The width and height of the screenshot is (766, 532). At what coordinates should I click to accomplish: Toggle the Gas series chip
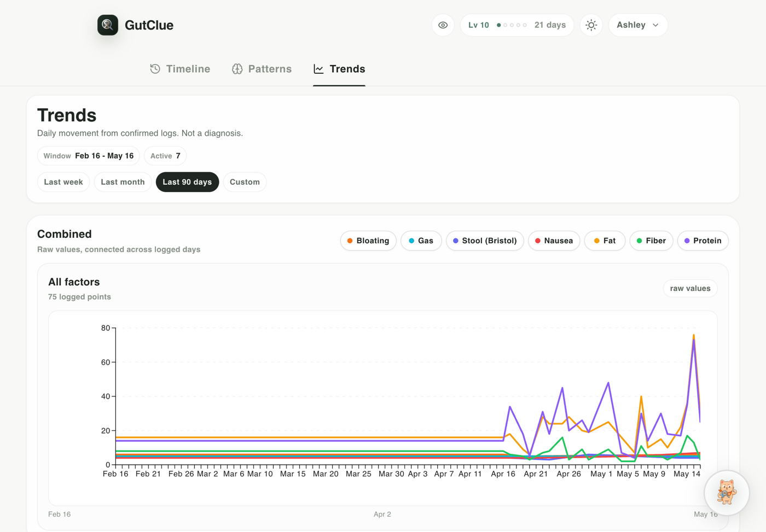[x=421, y=241]
